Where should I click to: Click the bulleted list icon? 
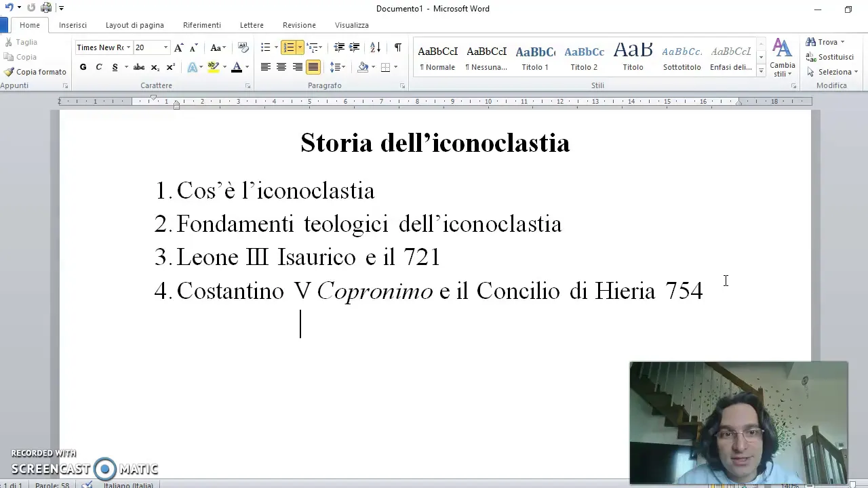(x=265, y=47)
